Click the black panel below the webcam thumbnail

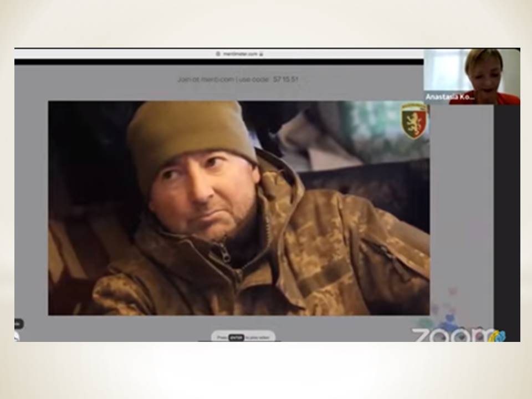point(507,222)
